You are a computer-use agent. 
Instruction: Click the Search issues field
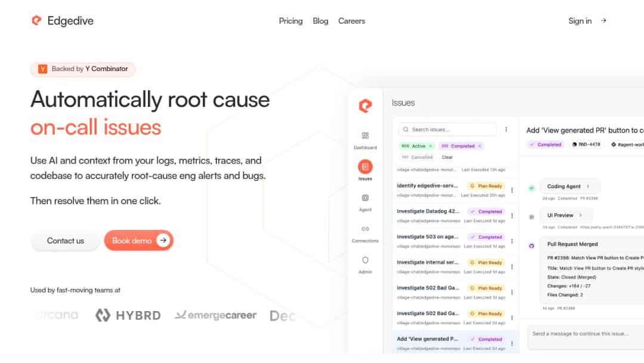[447, 130]
